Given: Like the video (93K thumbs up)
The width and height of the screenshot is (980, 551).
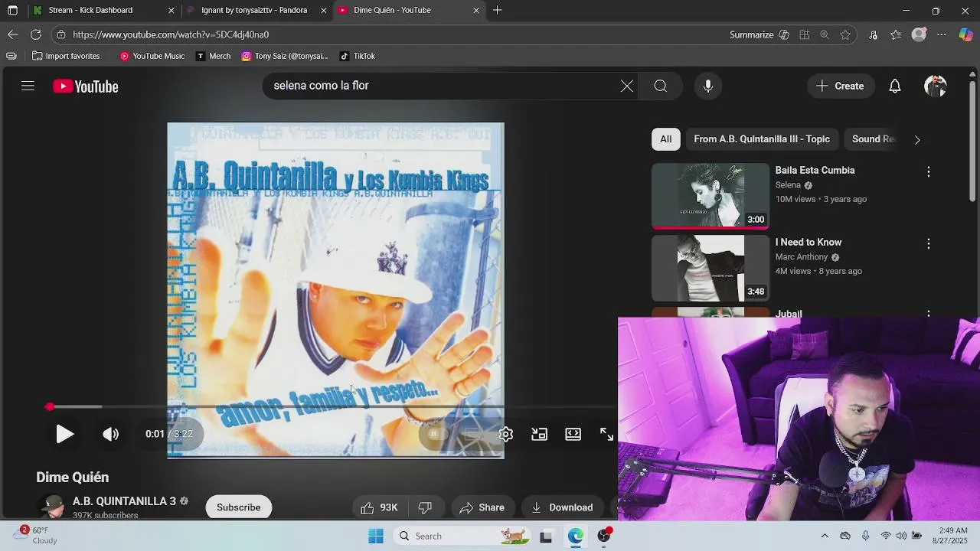Looking at the screenshot, I should click(x=380, y=507).
